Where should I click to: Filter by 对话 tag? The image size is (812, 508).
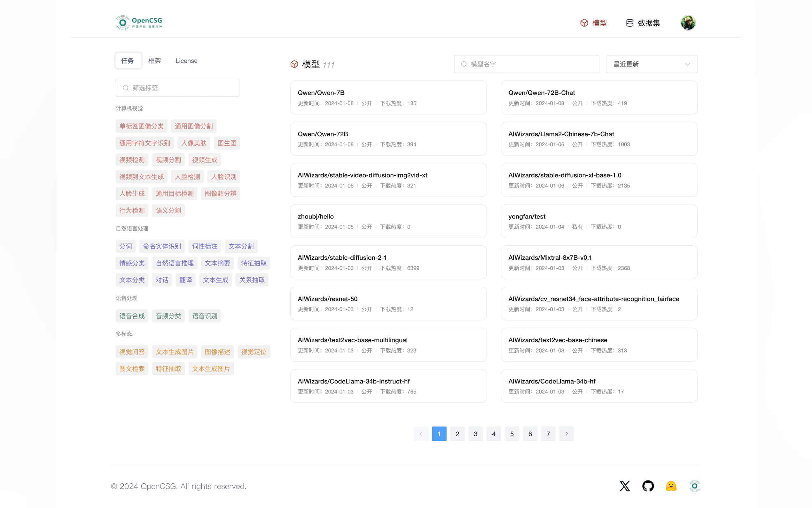pyautogui.click(x=162, y=280)
